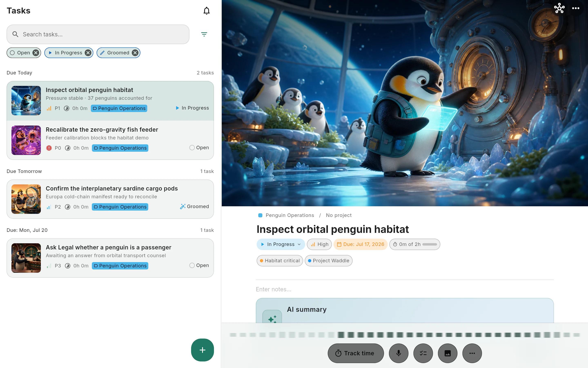Click Penguin Operations tag on habitat inspection card
Viewport: 588px width, 368px height.
click(x=119, y=108)
